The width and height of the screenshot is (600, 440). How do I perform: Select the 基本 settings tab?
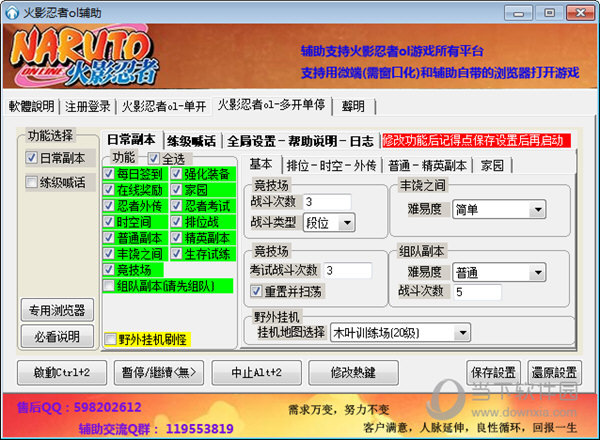coord(261,164)
